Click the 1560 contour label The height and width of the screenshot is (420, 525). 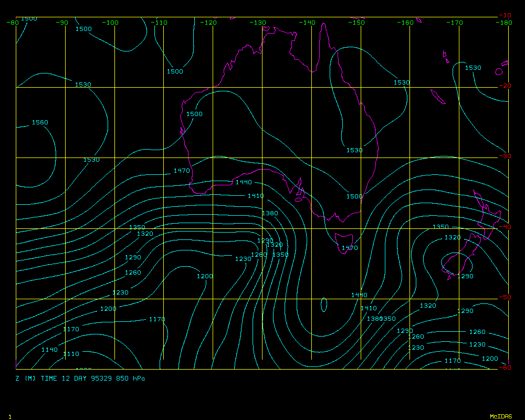tap(40, 122)
